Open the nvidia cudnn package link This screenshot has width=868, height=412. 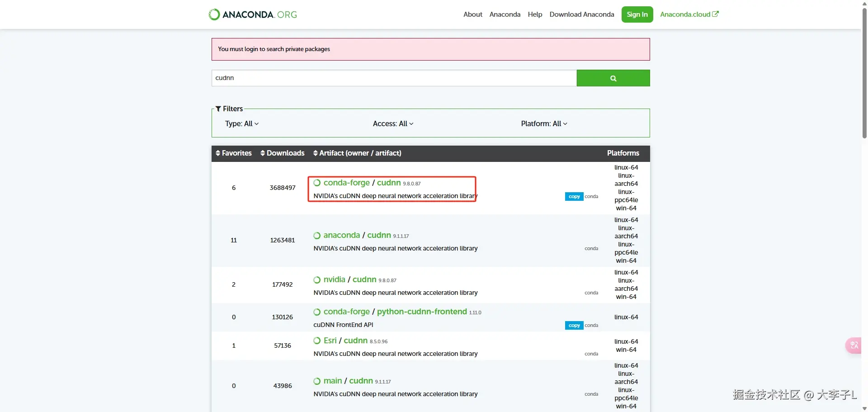[x=364, y=279]
